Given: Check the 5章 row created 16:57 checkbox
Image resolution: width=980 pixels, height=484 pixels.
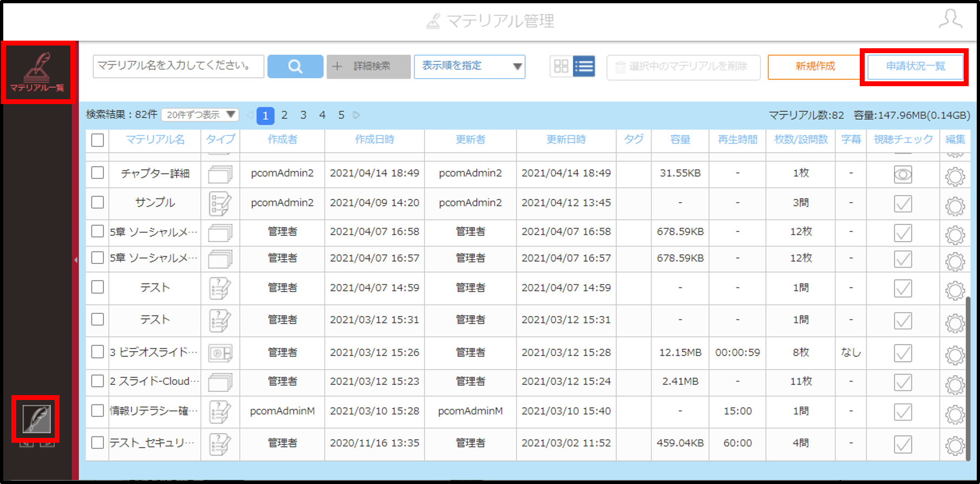Looking at the screenshot, I should coord(97,257).
